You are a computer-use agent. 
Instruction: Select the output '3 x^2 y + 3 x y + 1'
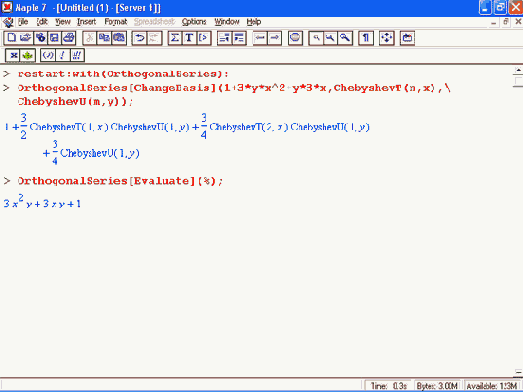tap(42, 202)
